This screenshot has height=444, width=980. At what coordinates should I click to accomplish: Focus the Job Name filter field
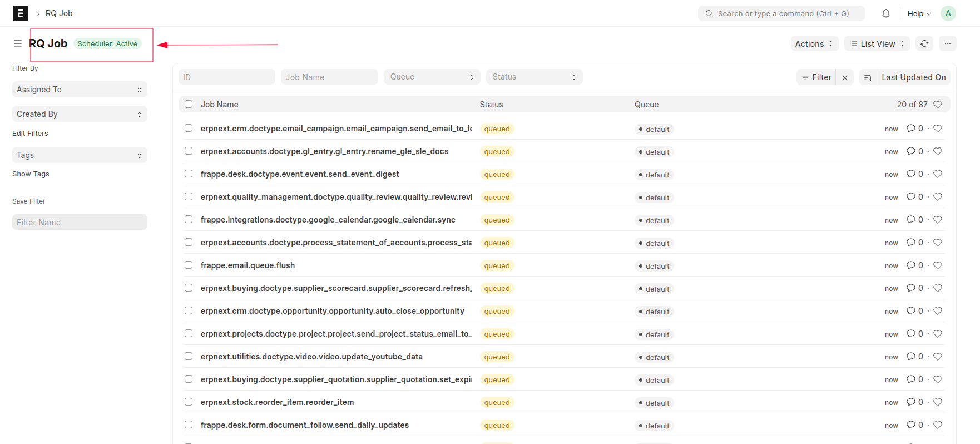(x=329, y=77)
